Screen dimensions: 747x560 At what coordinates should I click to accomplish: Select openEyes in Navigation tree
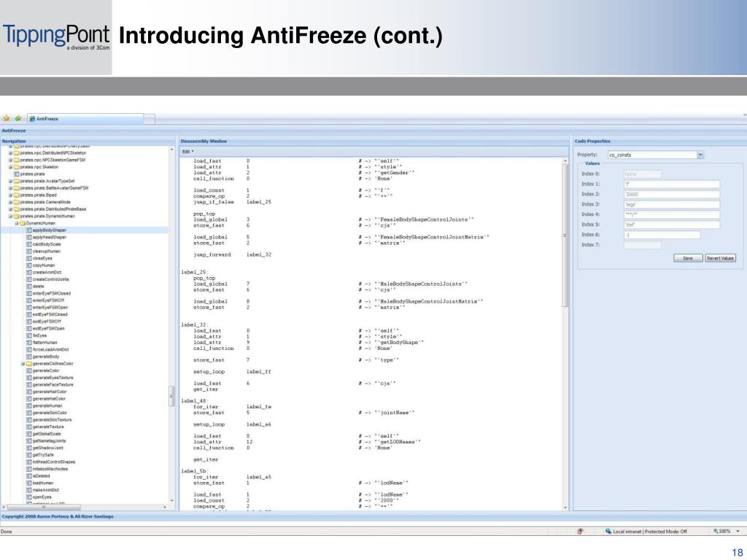point(42,497)
